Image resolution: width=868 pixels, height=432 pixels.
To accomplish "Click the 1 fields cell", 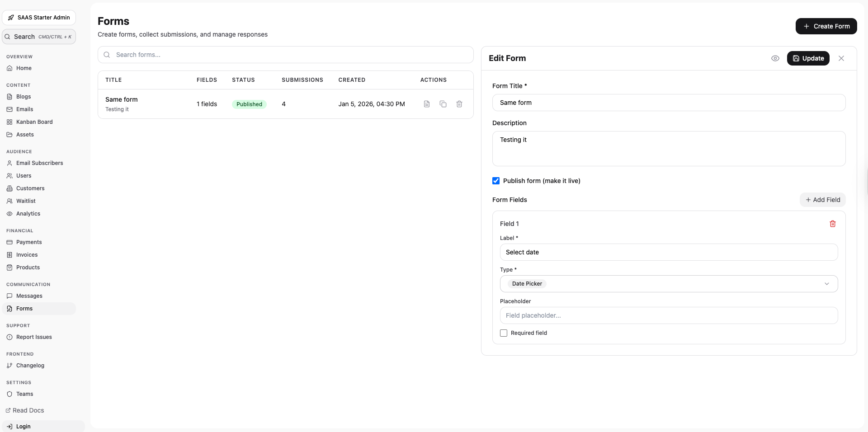I will coord(207,104).
